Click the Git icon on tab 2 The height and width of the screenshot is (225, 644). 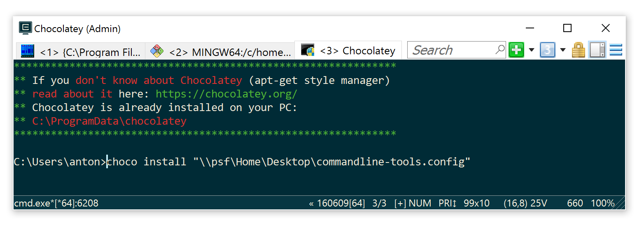pos(157,51)
